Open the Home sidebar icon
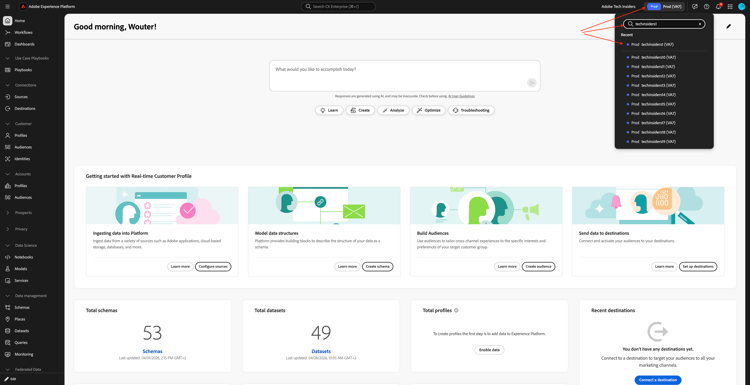 (8, 21)
